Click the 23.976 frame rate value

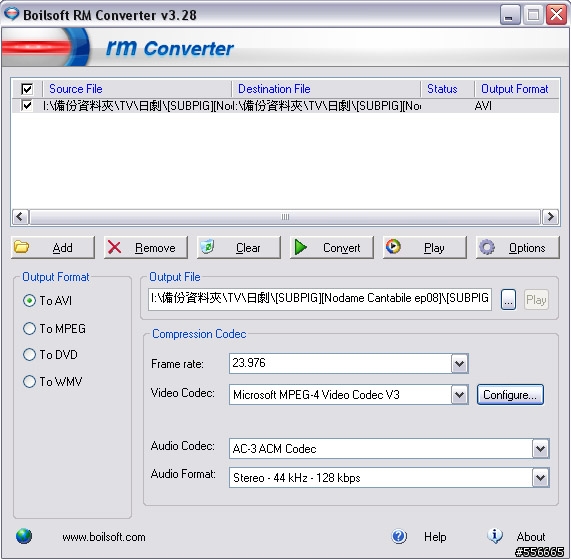tap(249, 363)
